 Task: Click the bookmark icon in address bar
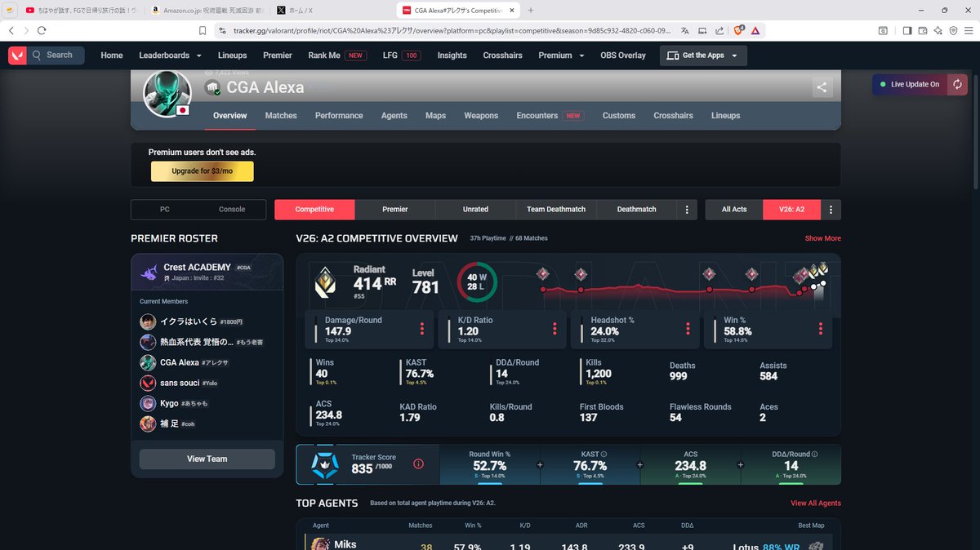click(203, 30)
